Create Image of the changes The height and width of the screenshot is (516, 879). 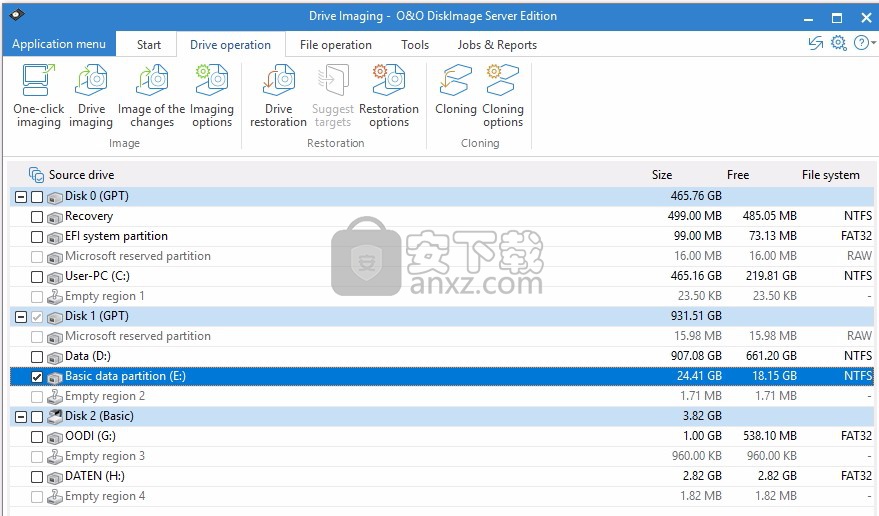[151, 95]
